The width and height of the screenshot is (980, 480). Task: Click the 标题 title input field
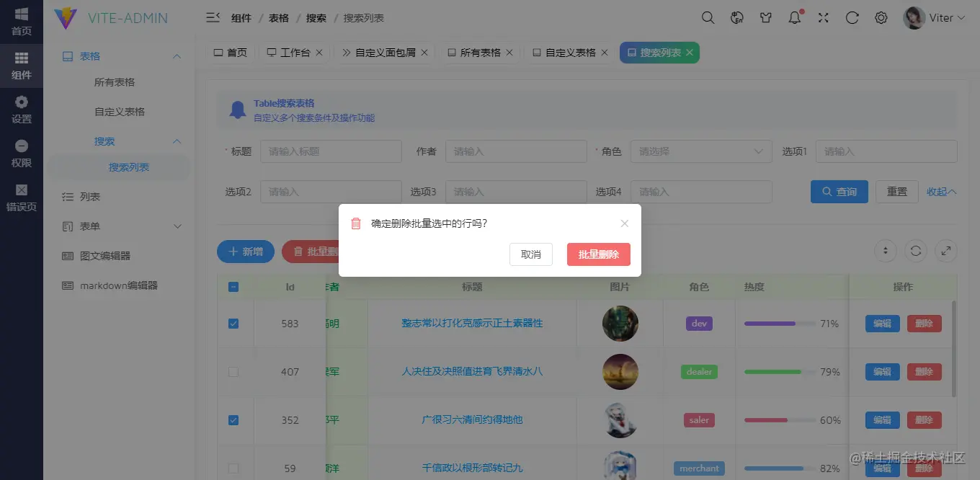coord(331,151)
